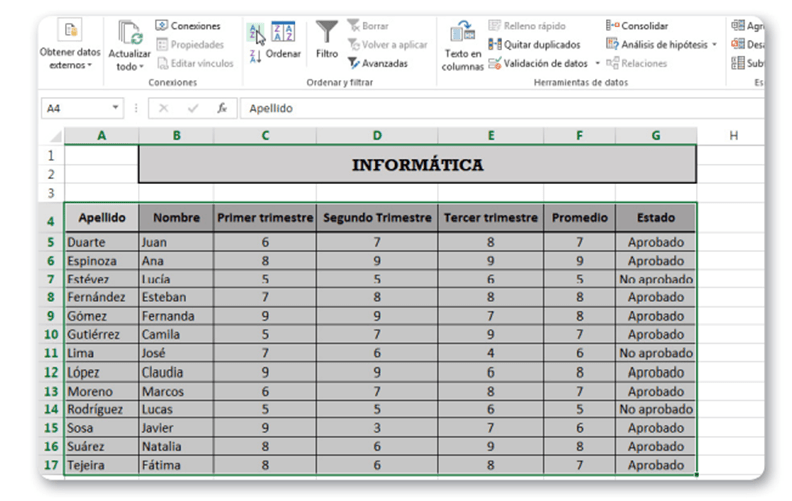Open Avanzadas filter options

coord(377,63)
